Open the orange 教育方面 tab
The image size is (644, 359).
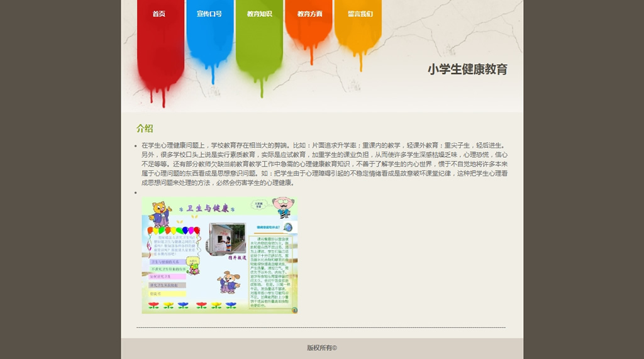point(309,14)
